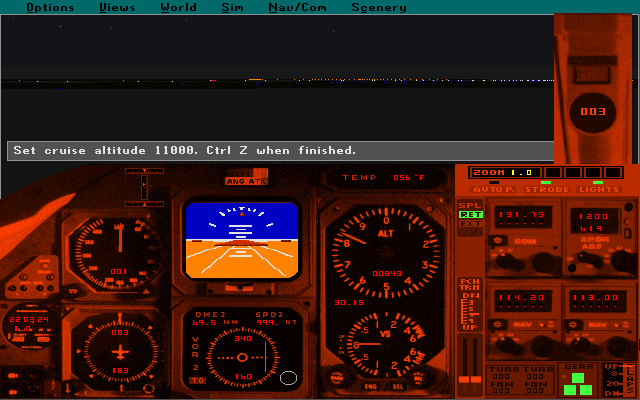Screen dimensions: 640x400
Task: Open the Views menu
Action: (x=117, y=7)
